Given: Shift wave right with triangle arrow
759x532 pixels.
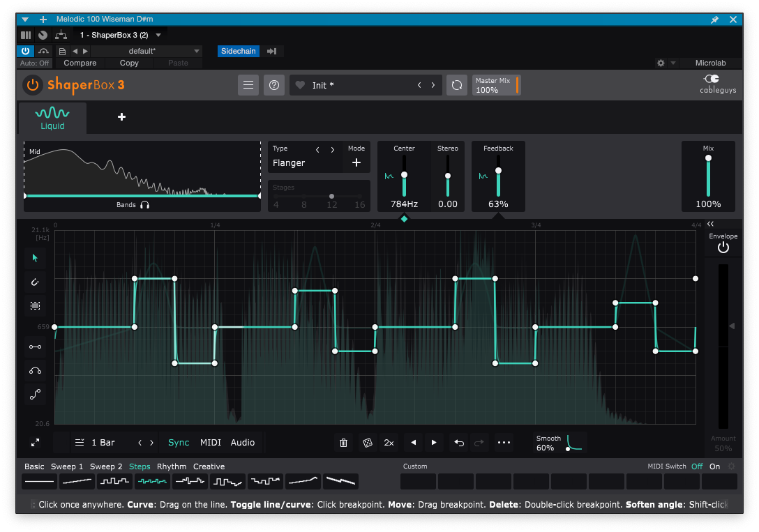Looking at the screenshot, I should (434, 443).
